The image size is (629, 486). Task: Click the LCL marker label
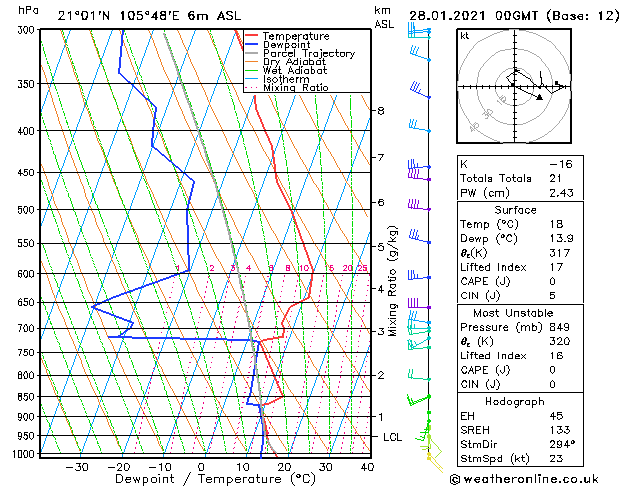pyautogui.click(x=392, y=437)
